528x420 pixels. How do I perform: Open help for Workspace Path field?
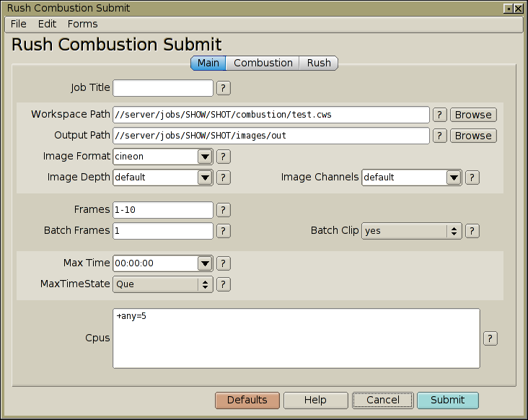440,115
